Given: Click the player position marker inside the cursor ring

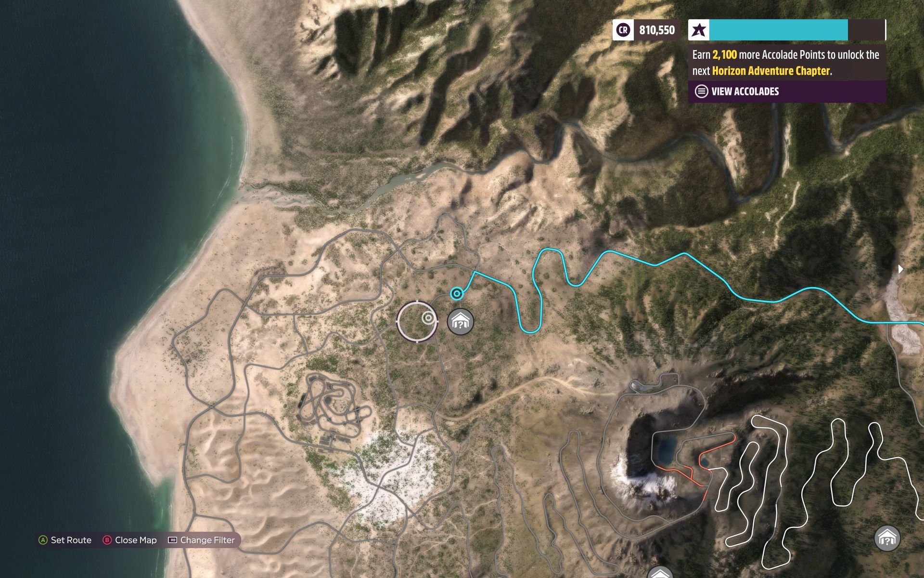Looking at the screenshot, I should click(x=428, y=318).
